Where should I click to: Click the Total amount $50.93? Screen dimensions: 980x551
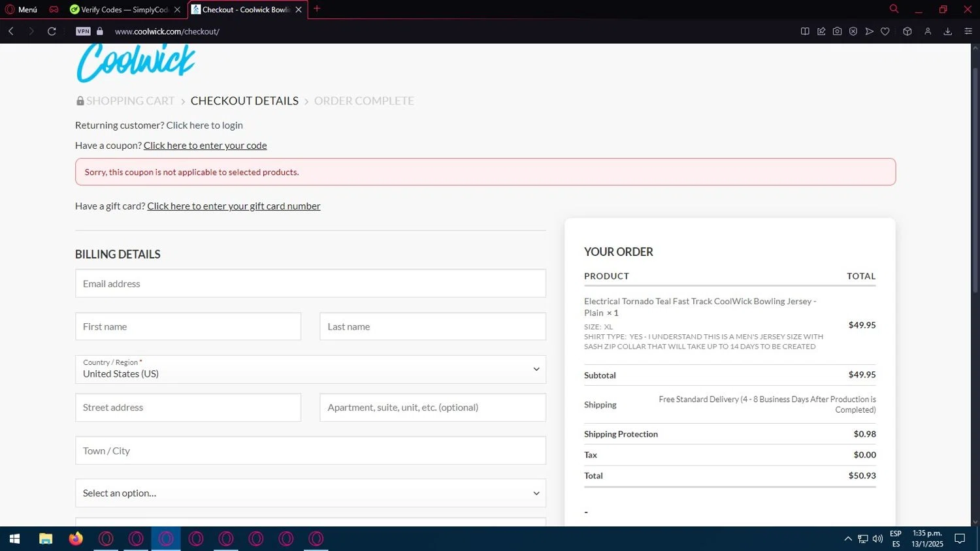click(862, 476)
